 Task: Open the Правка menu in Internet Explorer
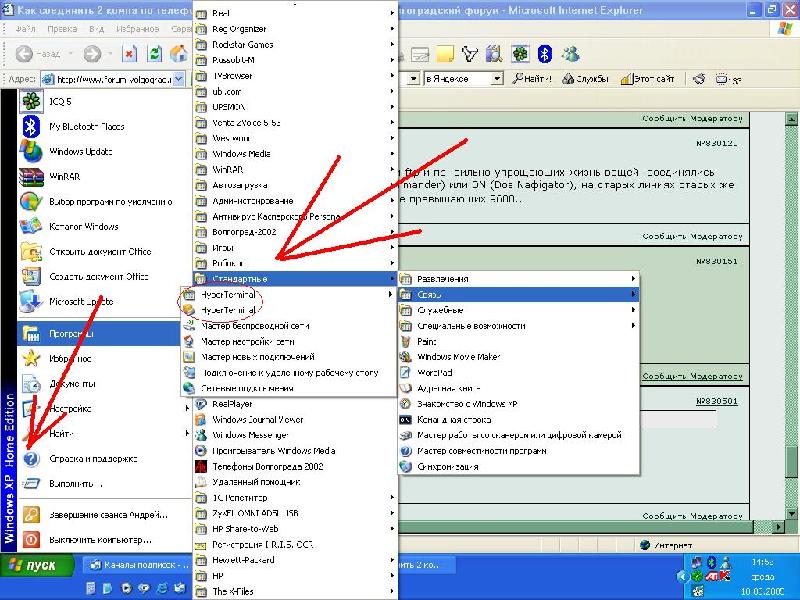62,29
